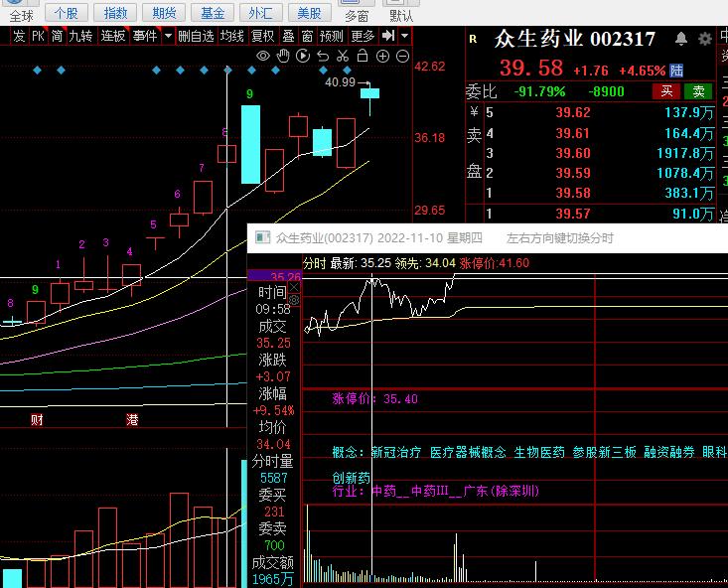Image resolution: width=728 pixels, height=588 pixels.
Task: Click the 创新药 concept link
Action: (x=351, y=478)
